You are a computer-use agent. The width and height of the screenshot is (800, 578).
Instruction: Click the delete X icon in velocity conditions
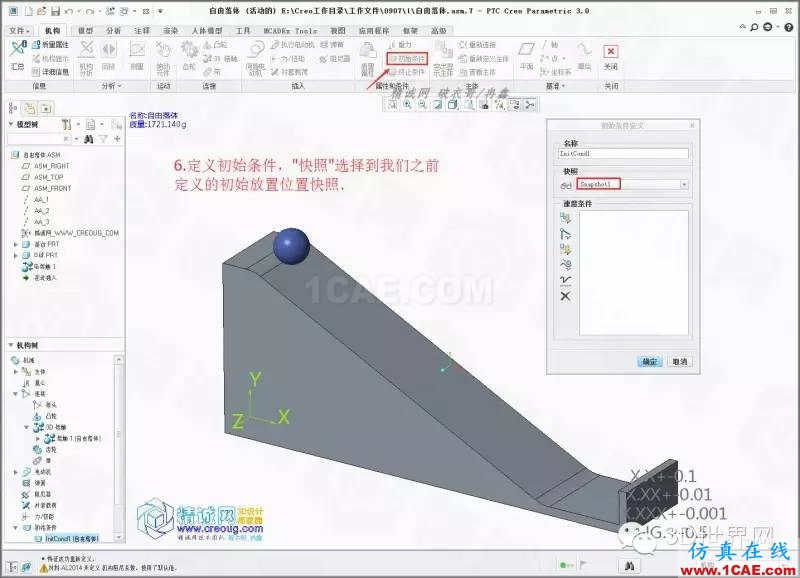[x=565, y=296]
